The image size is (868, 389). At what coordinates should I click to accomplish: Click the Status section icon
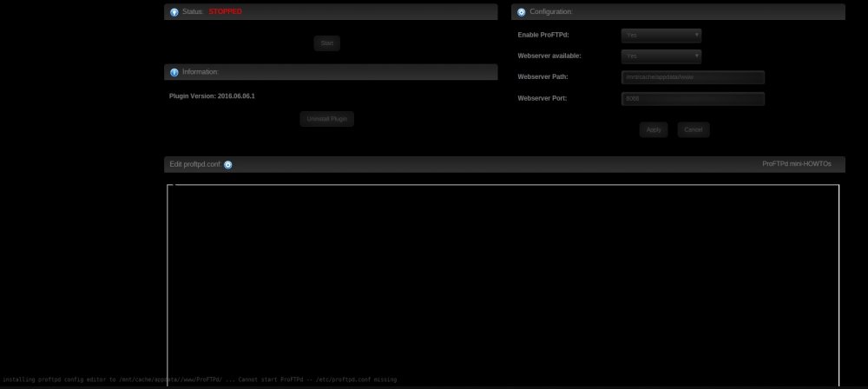pos(174,11)
